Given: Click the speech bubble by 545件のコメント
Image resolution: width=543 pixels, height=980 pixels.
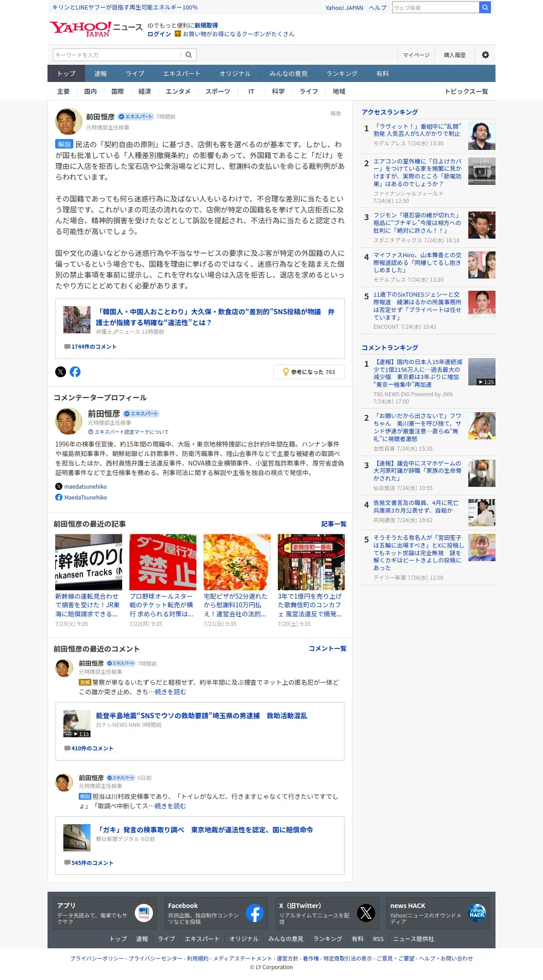Looking at the screenshot, I should [x=67, y=863].
